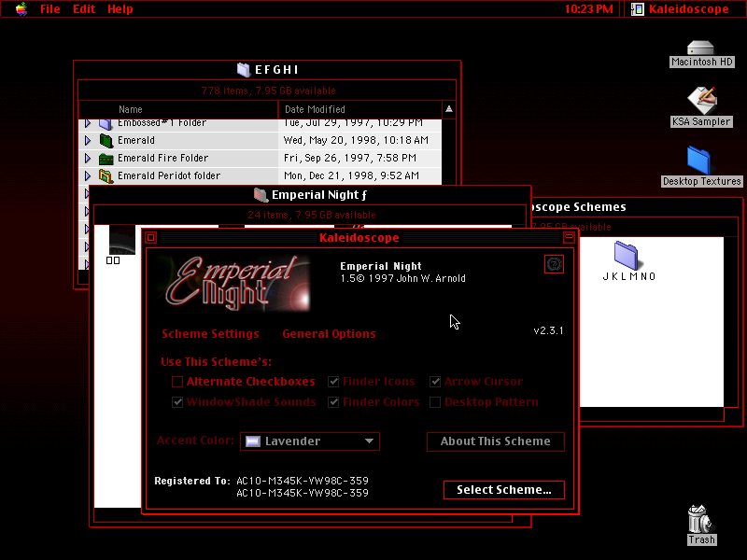Click the Kaleidoscope window shade box

(569, 237)
